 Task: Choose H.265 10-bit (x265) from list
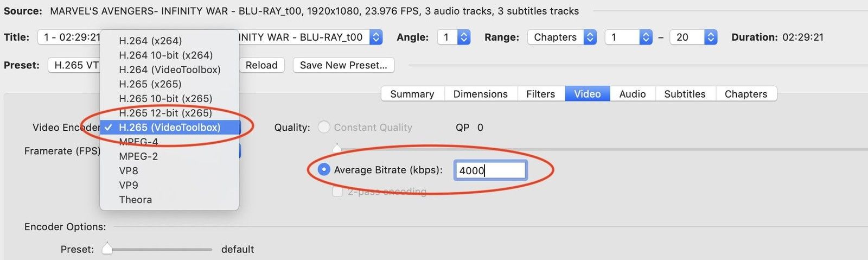coord(165,98)
